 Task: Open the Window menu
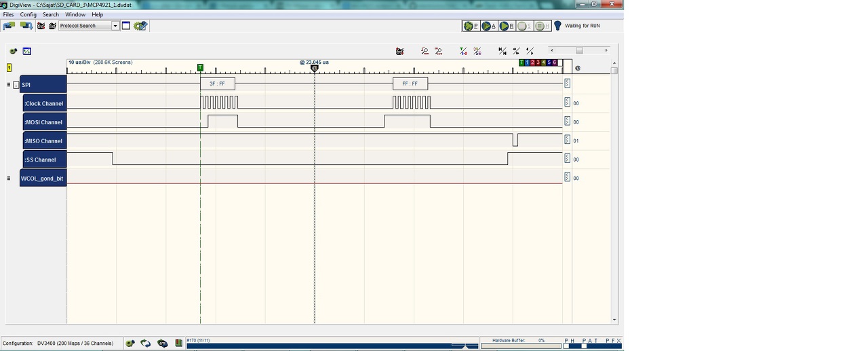(x=75, y=14)
